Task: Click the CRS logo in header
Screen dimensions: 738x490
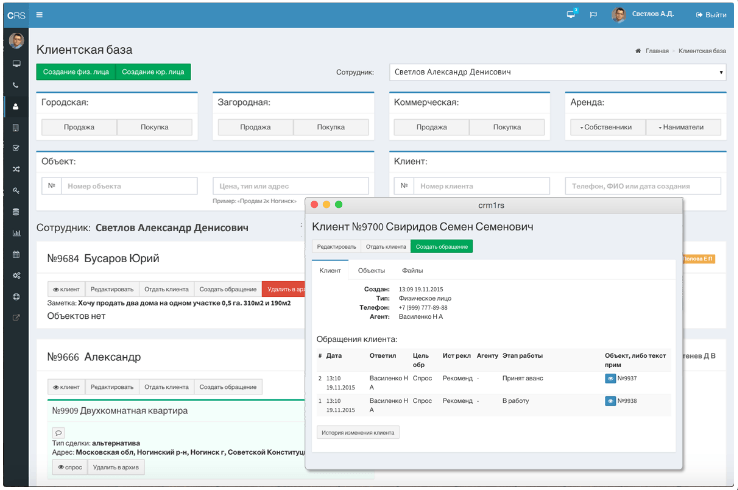Action: 16,15
